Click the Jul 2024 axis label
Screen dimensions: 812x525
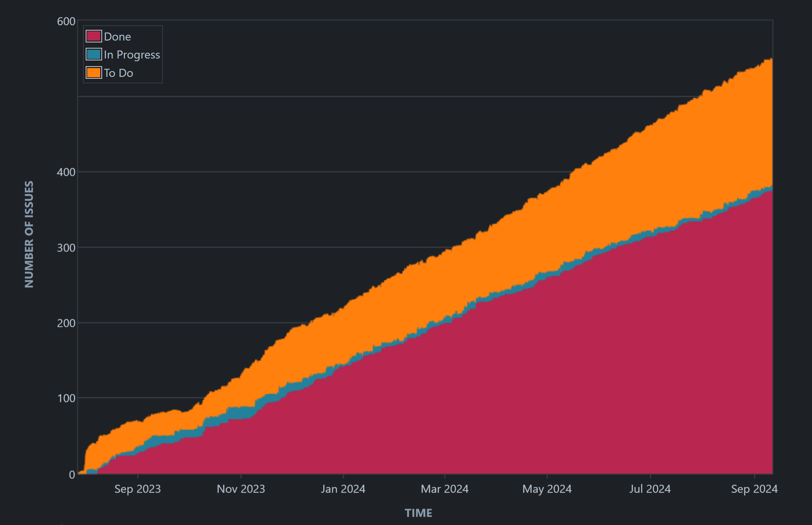[651, 489]
